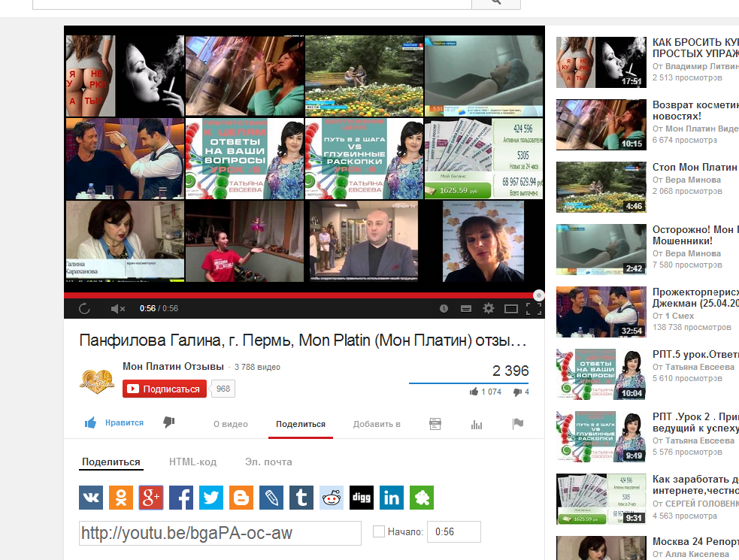This screenshot has height=560, width=739.
Task: Open the Добавить в tab
Action: click(x=377, y=424)
